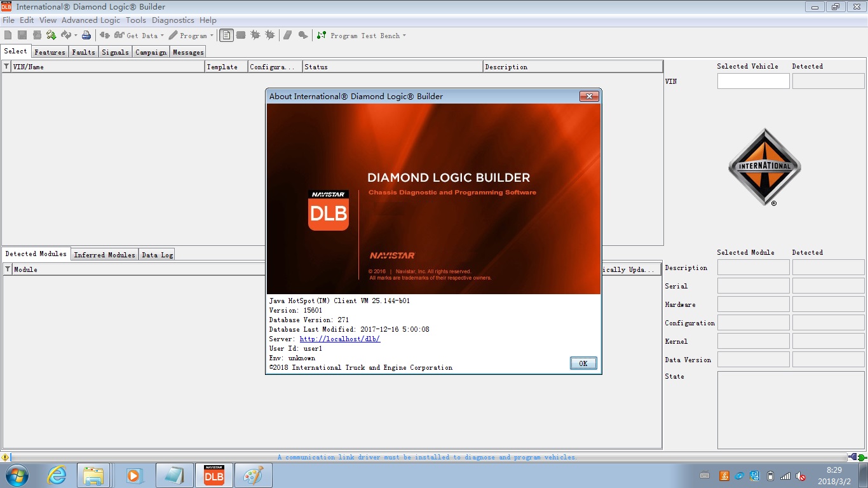The width and height of the screenshot is (868, 488).
Task: Click the green-arrow import toolbar icon
Action: [x=51, y=36]
